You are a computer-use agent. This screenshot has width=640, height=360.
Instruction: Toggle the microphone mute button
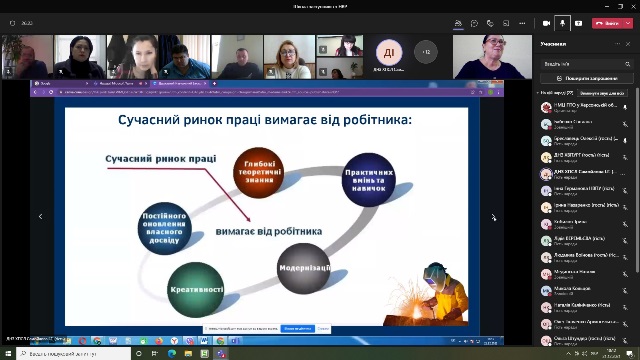click(562, 23)
